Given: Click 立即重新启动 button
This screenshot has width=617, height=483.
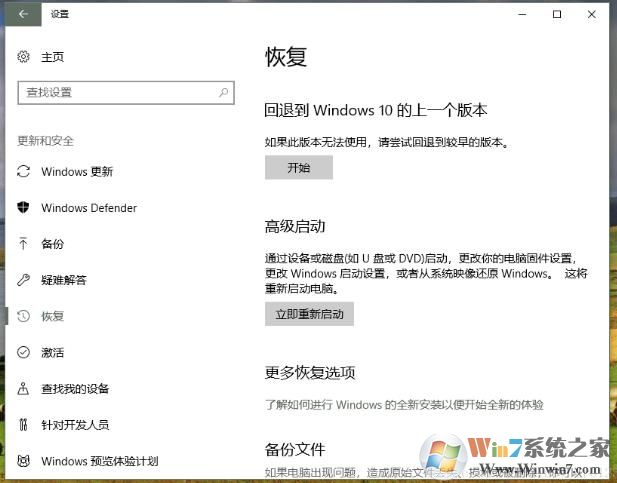Looking at the screenshot, I should coord(309,314).
